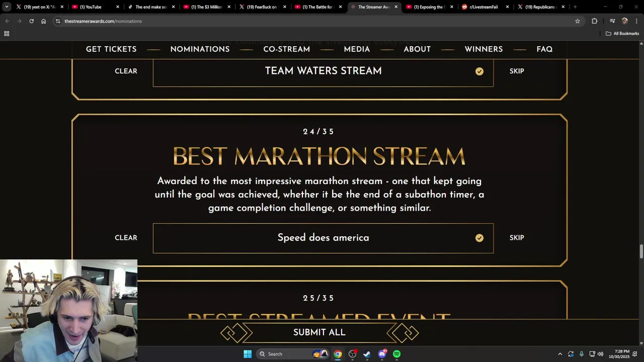Open the browser extensions puzzle icon
The image size is (644, 362).
coord(595,21)
